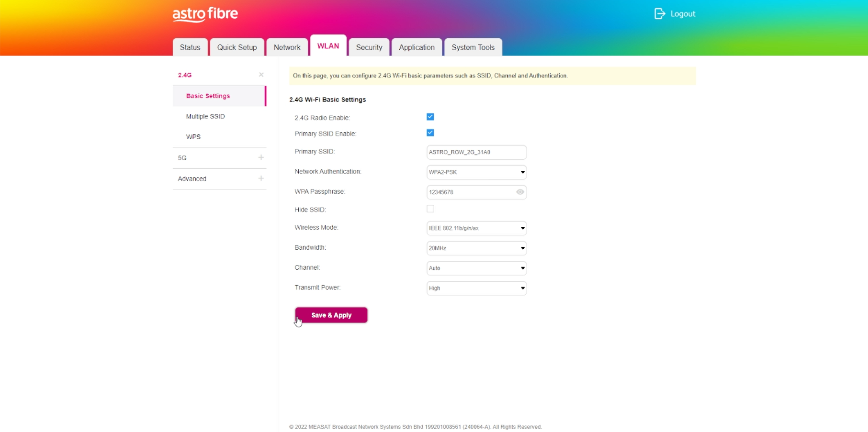The height and width of the screenshot is (432, 868).
Task: Uncheck Primary SSID Enable
Action: (430, 133)
